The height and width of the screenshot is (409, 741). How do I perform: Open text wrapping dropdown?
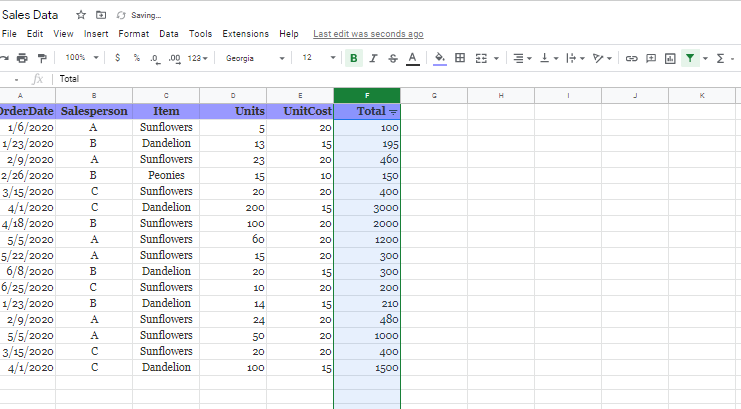pos(575,58)
